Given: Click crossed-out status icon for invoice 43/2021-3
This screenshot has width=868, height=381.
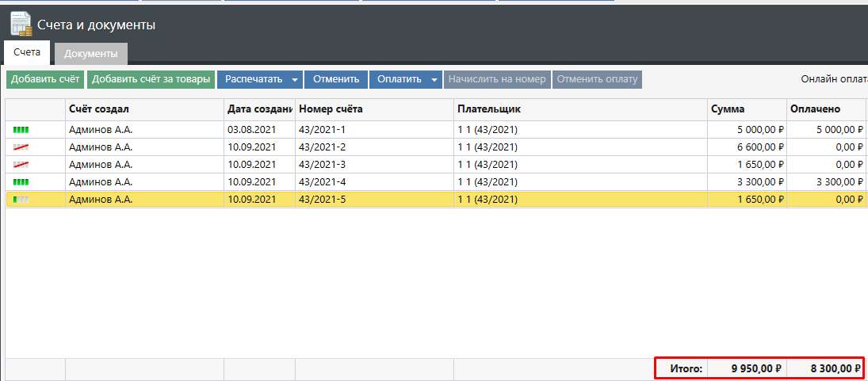Looking at the screenshot, I should click(x=21, y=165).
